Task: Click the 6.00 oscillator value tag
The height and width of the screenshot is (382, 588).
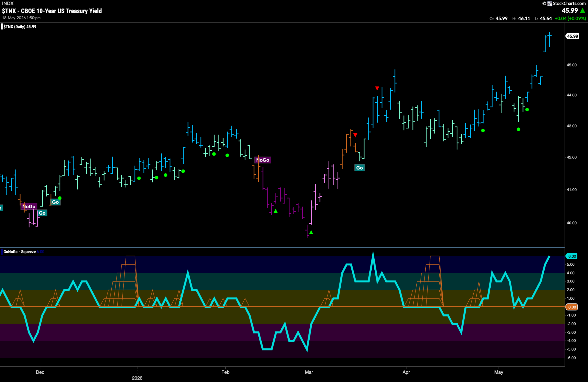Action: (x=572, y=256)
